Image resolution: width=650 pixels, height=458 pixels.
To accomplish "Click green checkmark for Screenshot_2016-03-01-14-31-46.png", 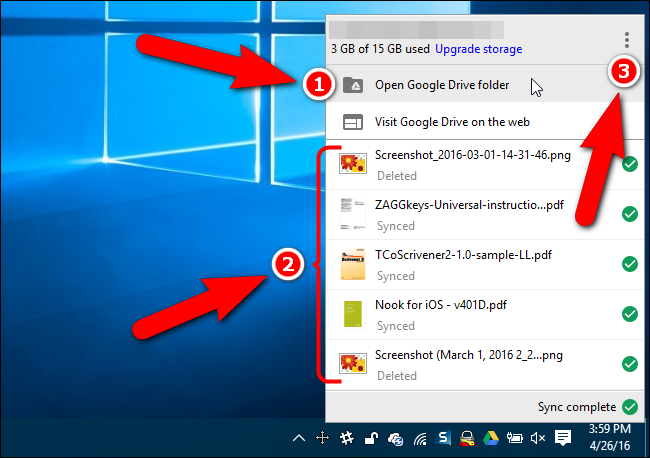I will coord(630,164).
